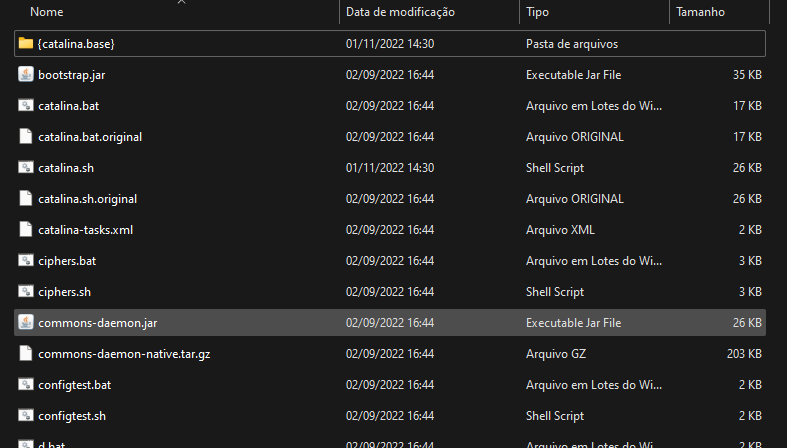This screenshot has height=448, width=787.
Task: Select the ciphers.sh file name
Action: [x=64, y=292]
